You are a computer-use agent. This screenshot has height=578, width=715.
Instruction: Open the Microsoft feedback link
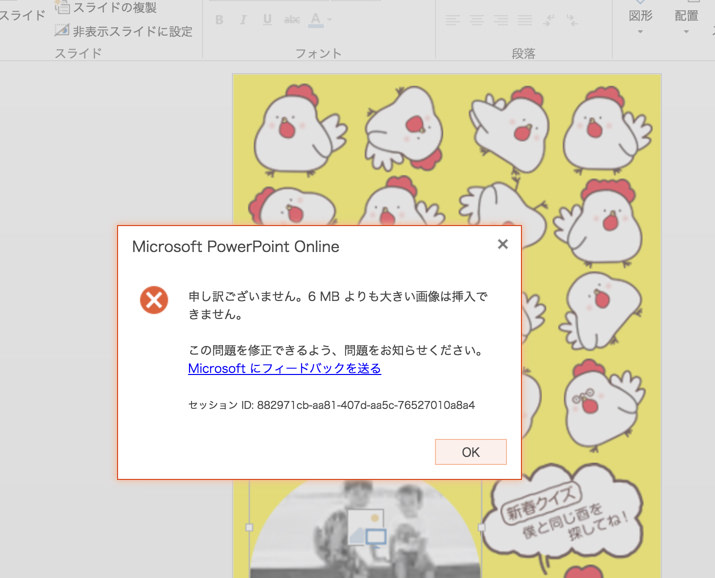click(x=284, y=368)
